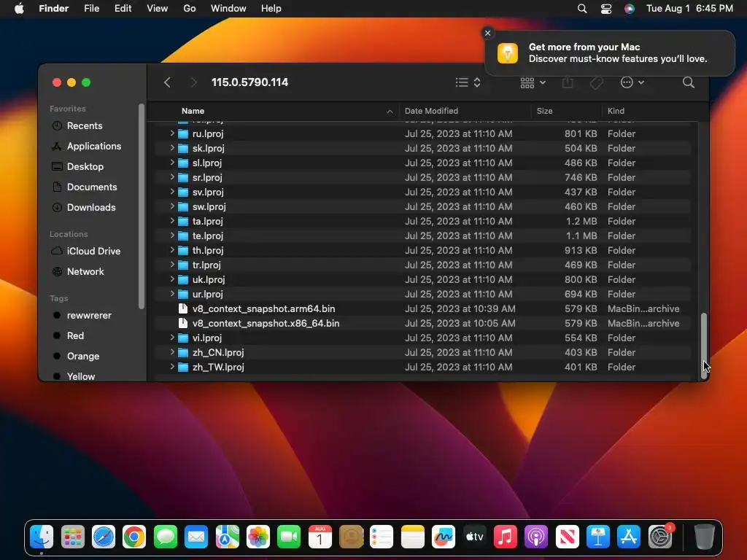The image size is (747, 560).
Task: Open the Get more from your Mac notification
Action: click(x=610, y=52)
